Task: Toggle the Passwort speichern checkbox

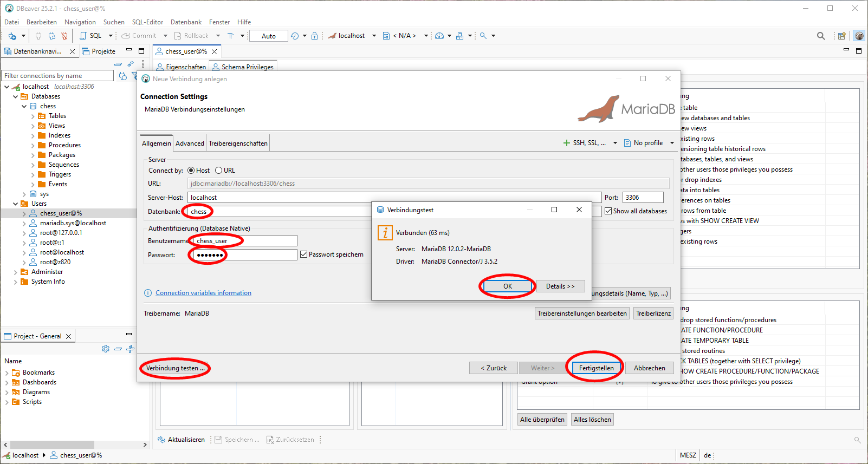Action: coord(304,254)
